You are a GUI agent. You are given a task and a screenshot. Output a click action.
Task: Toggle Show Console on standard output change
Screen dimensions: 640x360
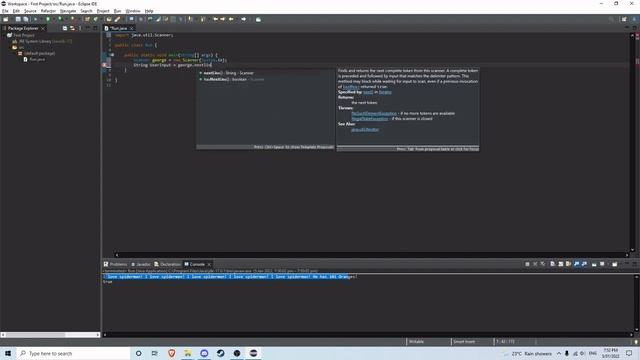[x=576, y=264]
